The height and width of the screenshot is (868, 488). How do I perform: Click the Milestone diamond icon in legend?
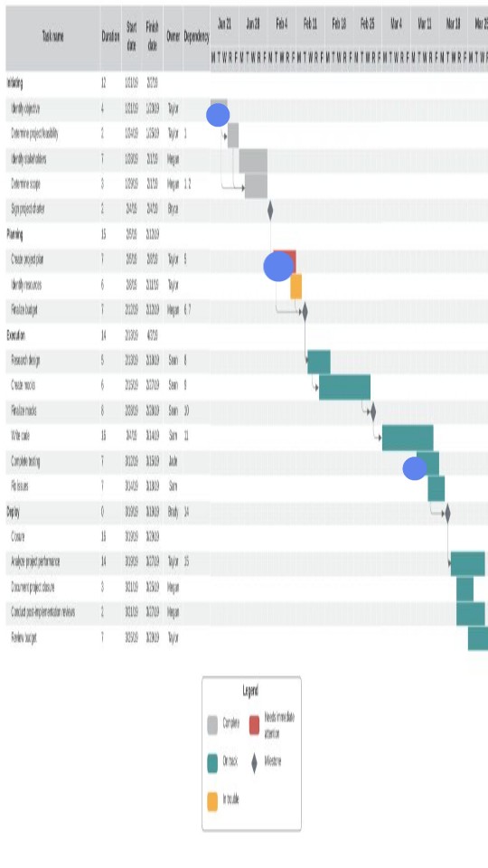[x=255, y=763]
